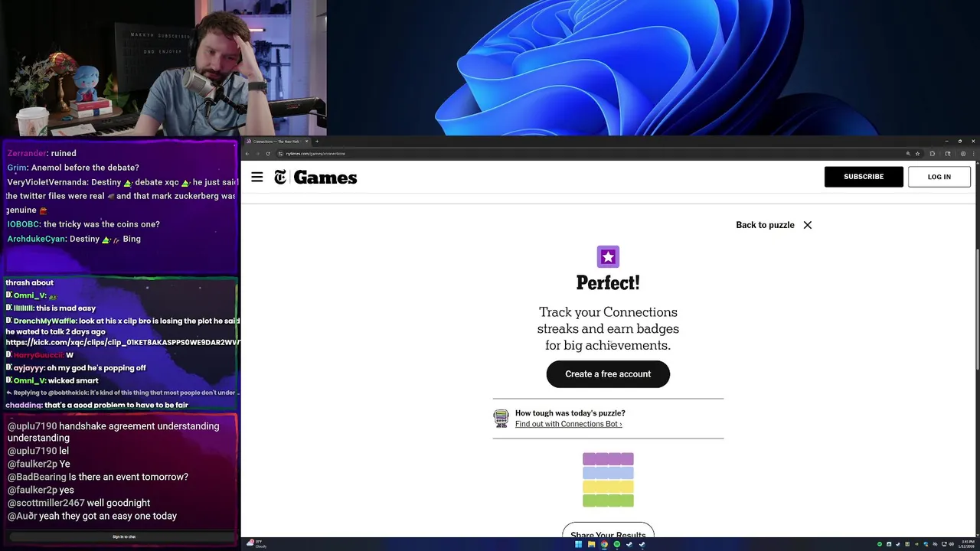The width and height of the screenshot is (980, 551).
Task: Reload the browser page
Action: 268,154
